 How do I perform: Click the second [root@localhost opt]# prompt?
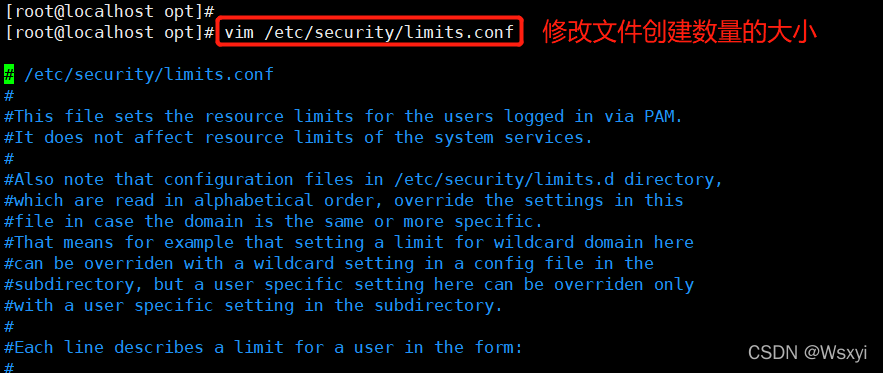[x=109, y=32]
